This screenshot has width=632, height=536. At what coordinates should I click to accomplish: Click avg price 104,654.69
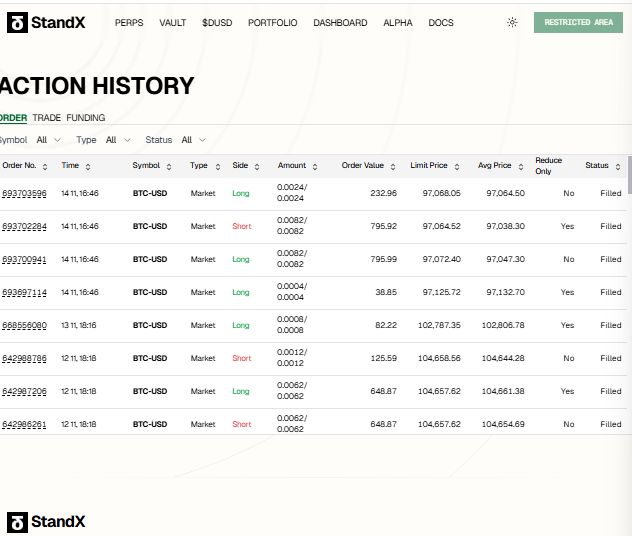pos(503,425)
